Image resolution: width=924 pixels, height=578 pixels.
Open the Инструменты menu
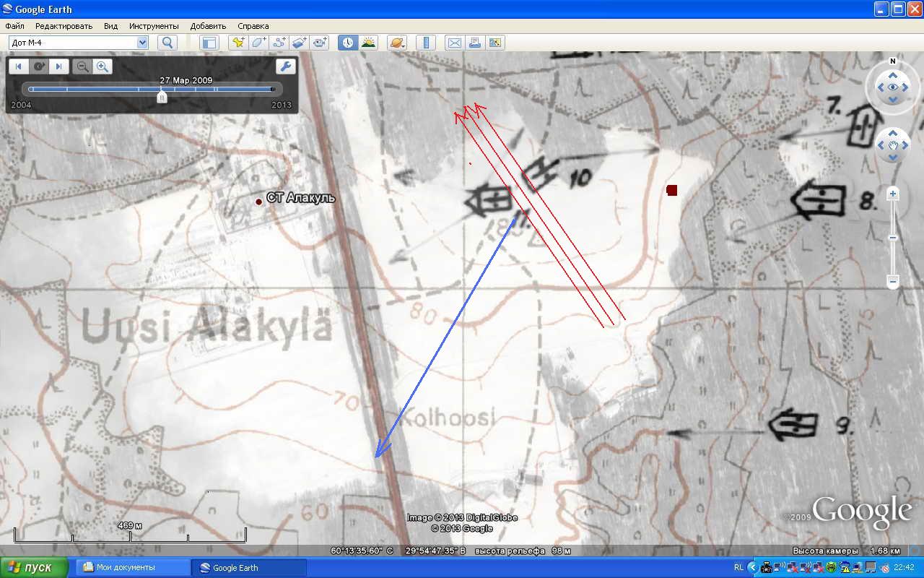tap(154, 26)
